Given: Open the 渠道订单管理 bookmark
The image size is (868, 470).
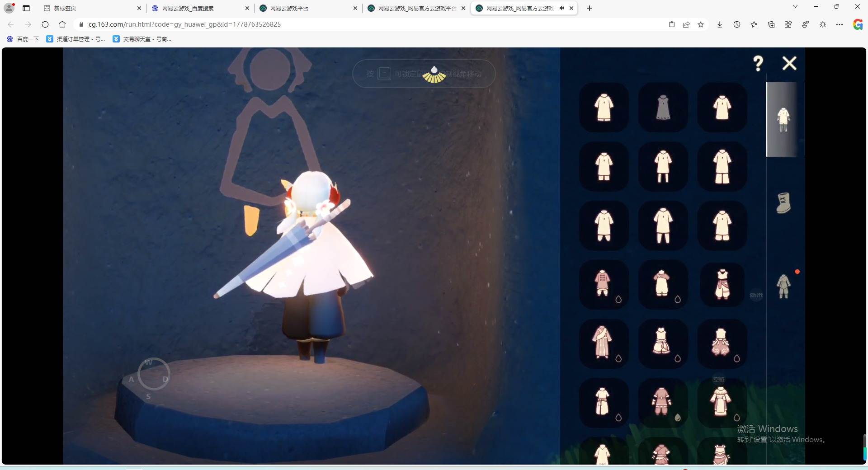Looking at the screenshot, I should click(75, 39).
